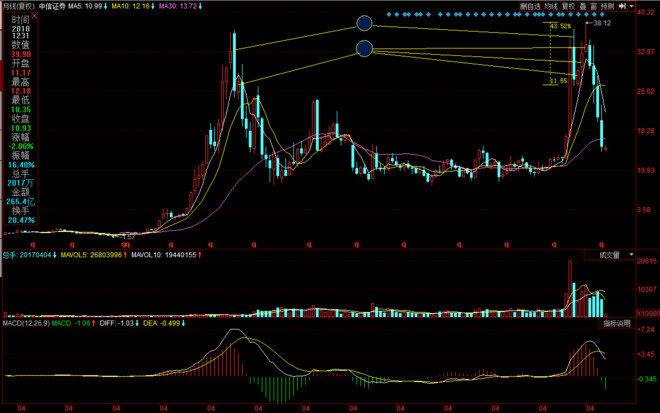Click the MACD(12,26,9) indicator label
Image resolution: width=660 pixels, height=413 pixels.
tap(26, 323)
